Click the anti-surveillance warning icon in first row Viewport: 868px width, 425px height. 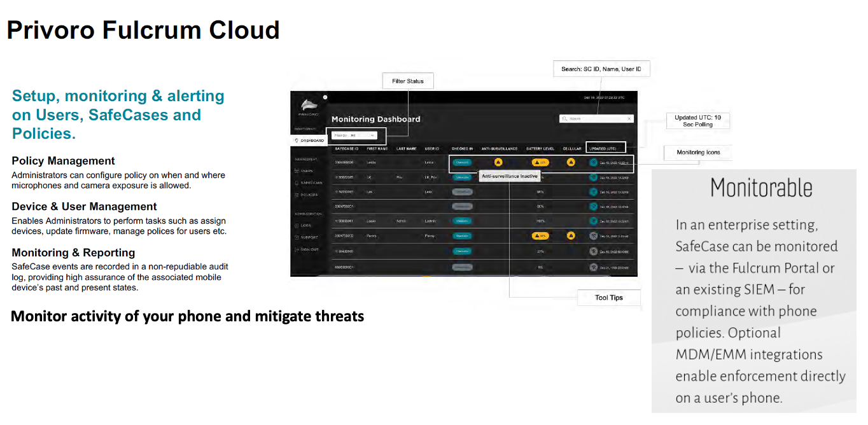pyautogui.click(x=498, y=162)
